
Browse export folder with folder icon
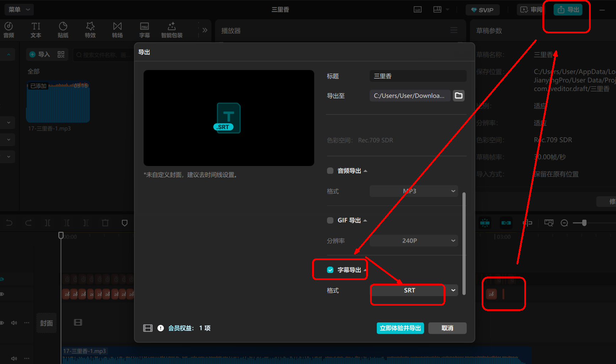pyautogui.click(x=459, y=96)
